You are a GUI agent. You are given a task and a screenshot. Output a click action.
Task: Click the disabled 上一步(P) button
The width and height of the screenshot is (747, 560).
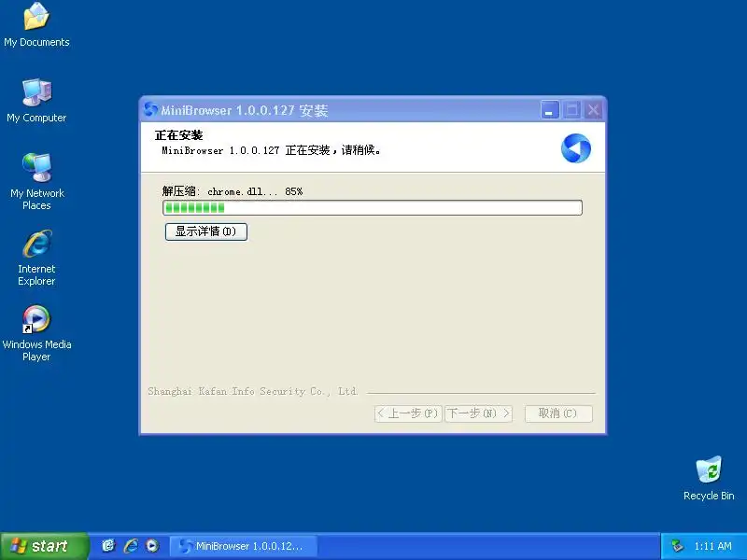pos(408,413)
